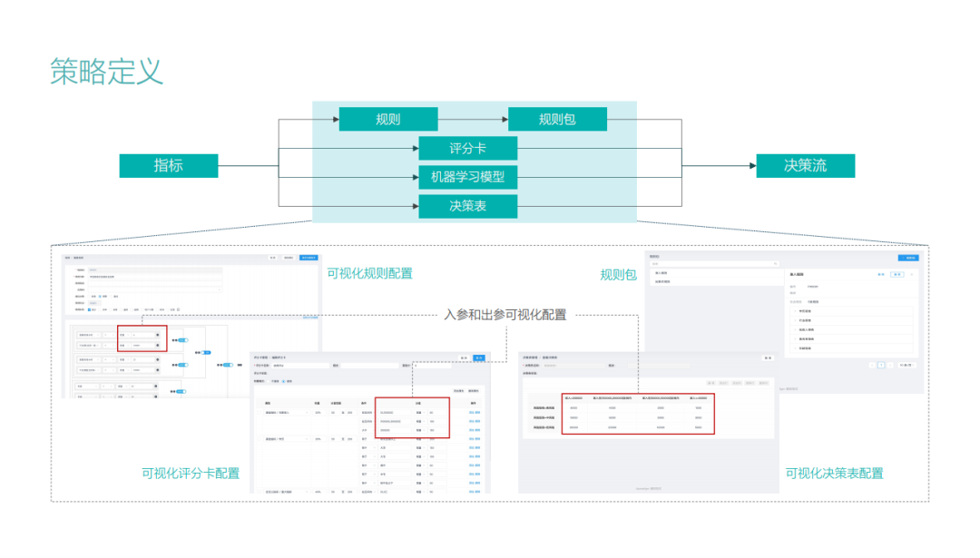Click the search field in rule package list
The width and height of the screenshot is (980, 558).
point(714,264)
